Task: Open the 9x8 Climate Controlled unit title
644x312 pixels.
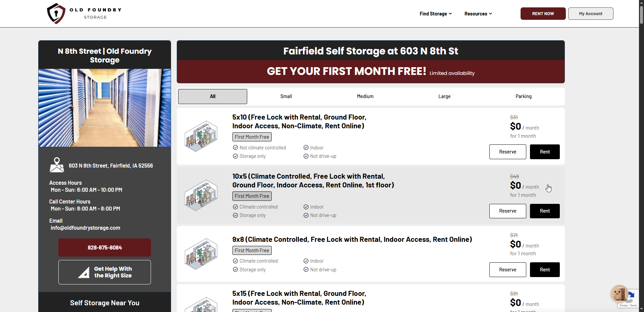Action: point(352,239)
